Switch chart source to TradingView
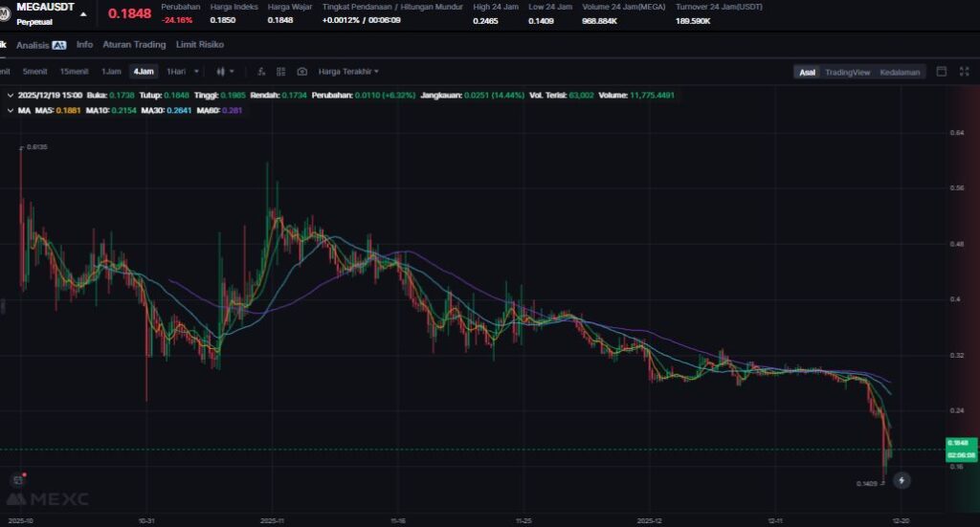This screenshot has width=980, height=527. tap(847, 72)
